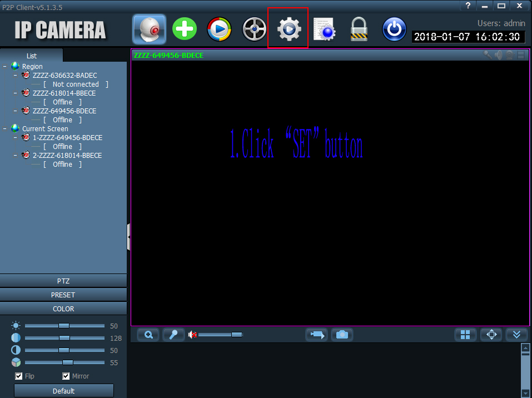Expand the PTZ panel section
532x398 pixels.
pos(63,281)
